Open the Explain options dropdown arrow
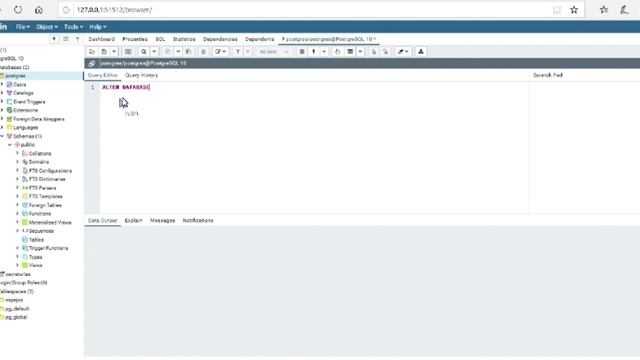Screen dimensions: 640x360 360,52
